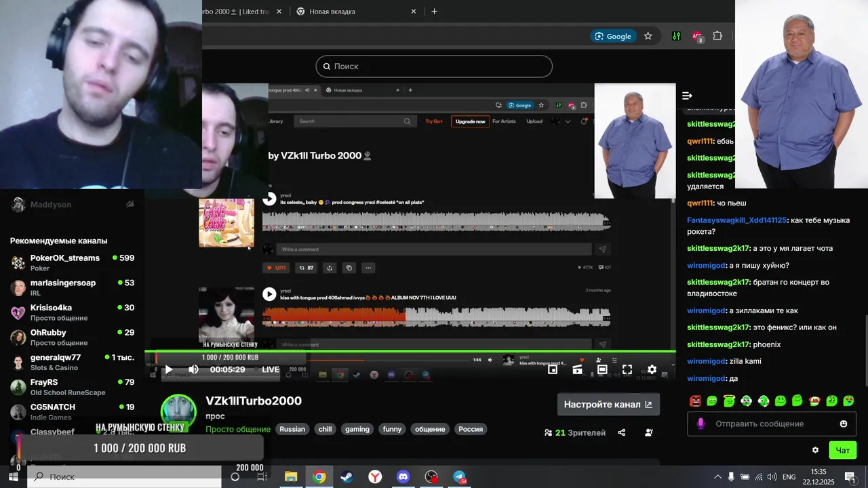868x488 pixels.
Task: Open the Chrome extensions puzzle icon
Action: pyautogui.click(x=717, y=36)
